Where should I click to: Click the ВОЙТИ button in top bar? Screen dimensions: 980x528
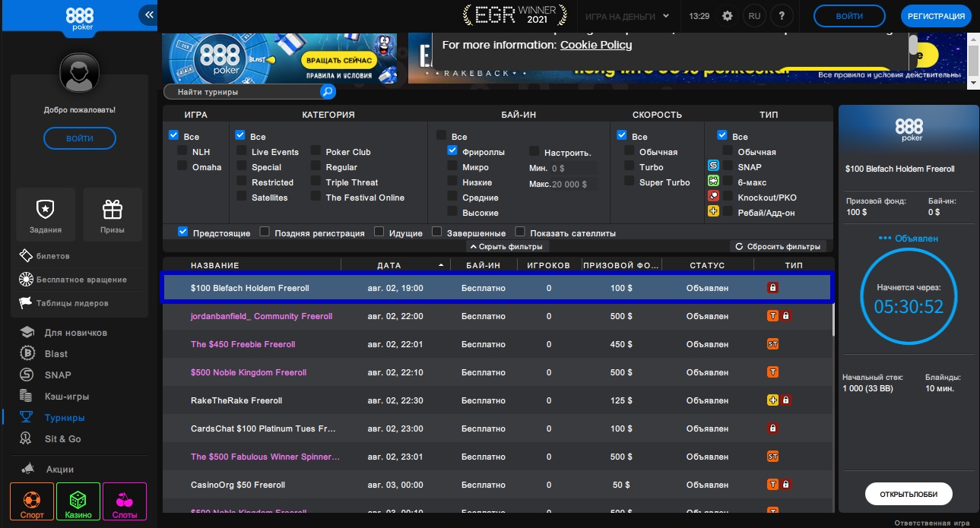849,16
